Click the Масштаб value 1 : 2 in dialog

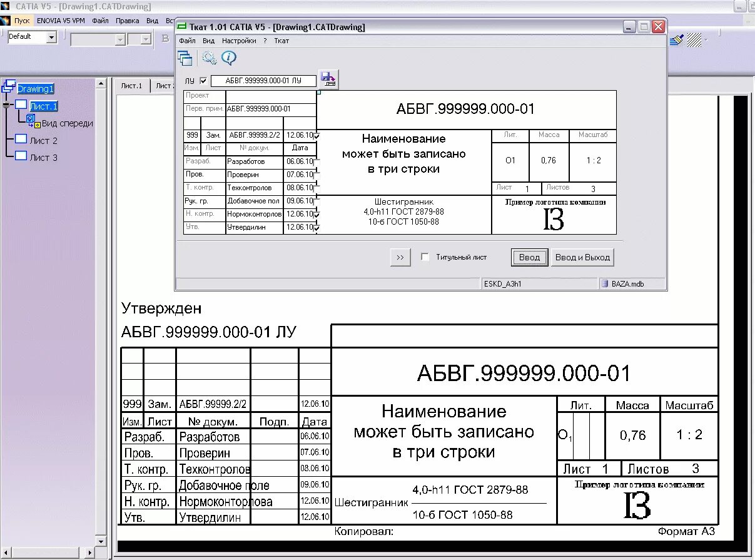pos(593,160)
